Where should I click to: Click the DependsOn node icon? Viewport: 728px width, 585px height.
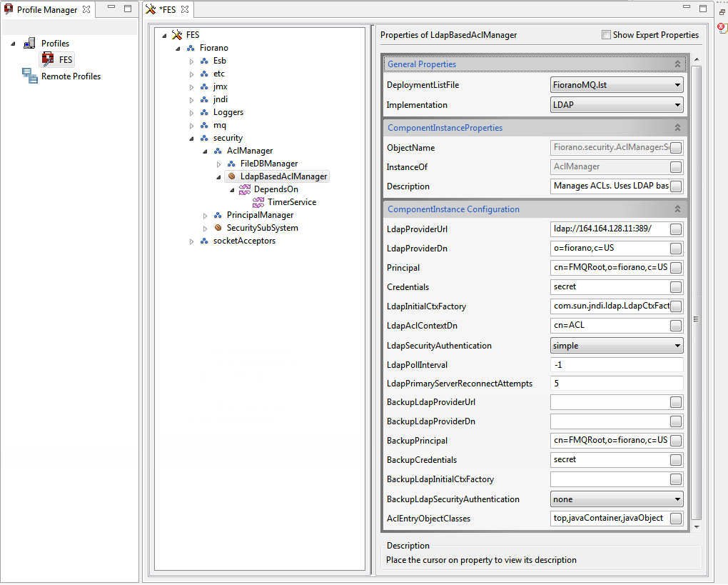[245, 189]
